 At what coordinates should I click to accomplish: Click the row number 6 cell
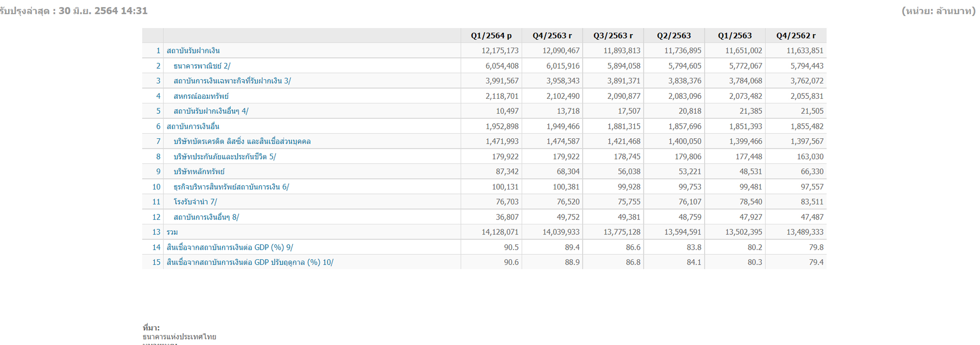[158, 126]
